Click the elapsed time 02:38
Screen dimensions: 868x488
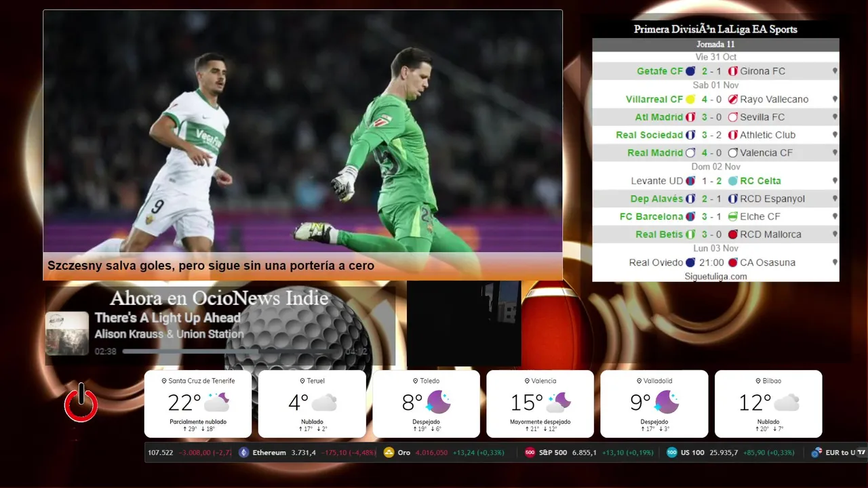click(x=105, y=352)
